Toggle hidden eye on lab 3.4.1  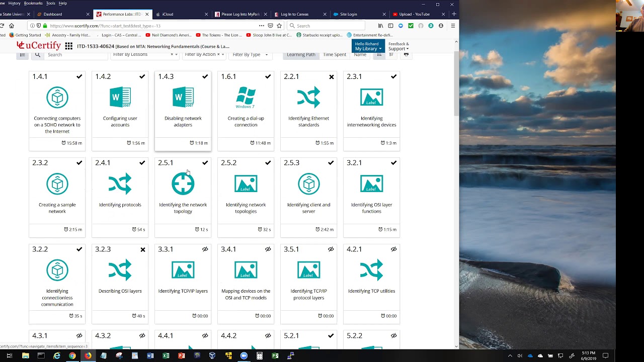[x=268, y=249]
